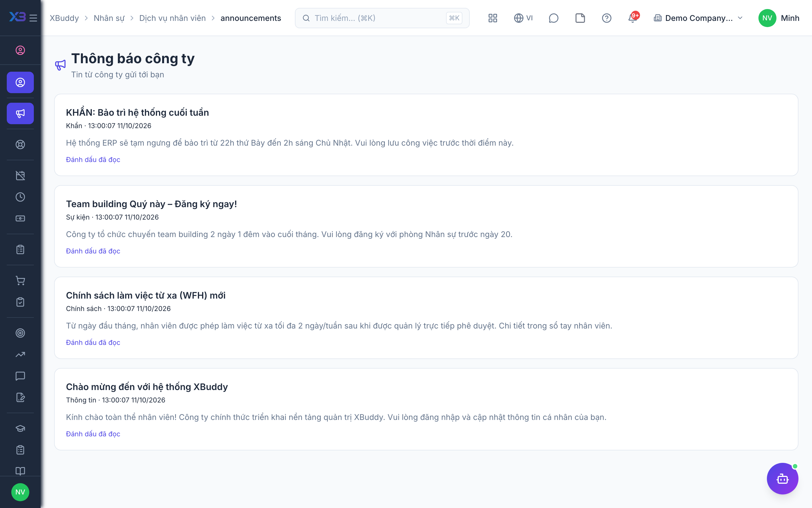Open the open-book sidebar icon
812x508 pixels.
coord(20,471)
